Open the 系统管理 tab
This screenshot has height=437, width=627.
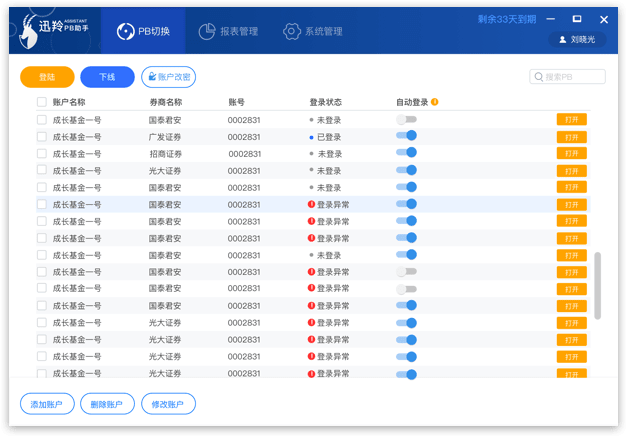point(313,31)
